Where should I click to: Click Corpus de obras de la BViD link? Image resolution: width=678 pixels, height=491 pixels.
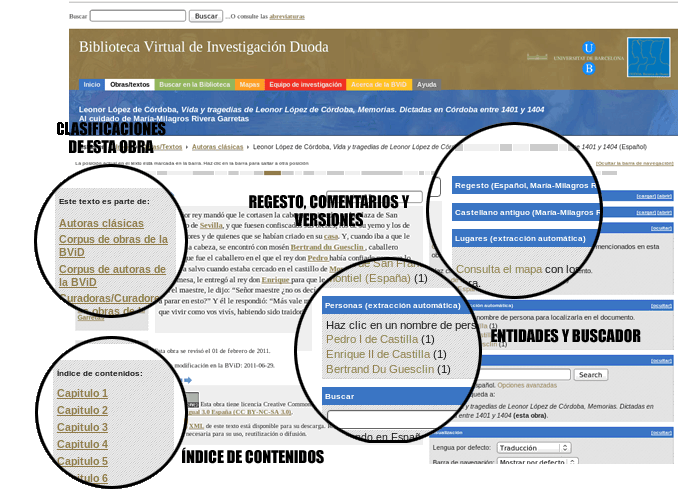pyautogui.click(x=113, y=246)
